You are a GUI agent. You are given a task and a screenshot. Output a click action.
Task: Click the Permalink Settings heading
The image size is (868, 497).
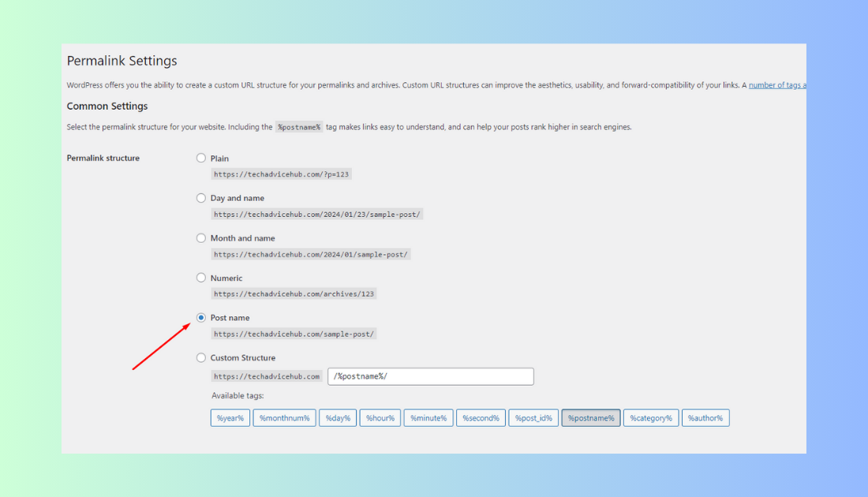coord(122,61)
